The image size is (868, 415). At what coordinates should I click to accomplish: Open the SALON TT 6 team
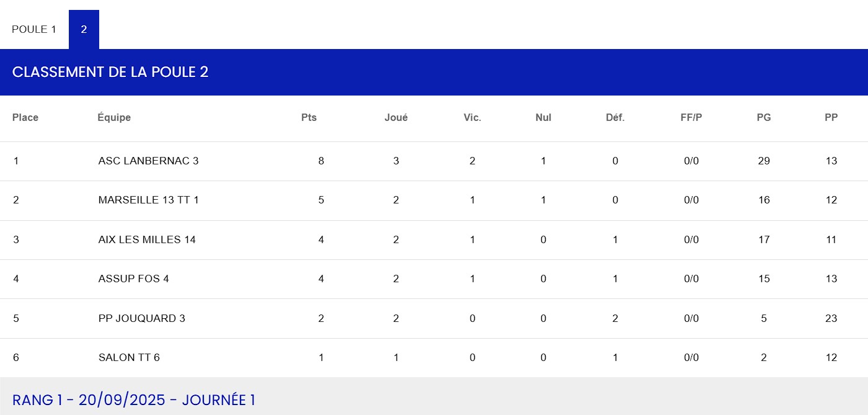pyautogui.click(x=129, y=357)
